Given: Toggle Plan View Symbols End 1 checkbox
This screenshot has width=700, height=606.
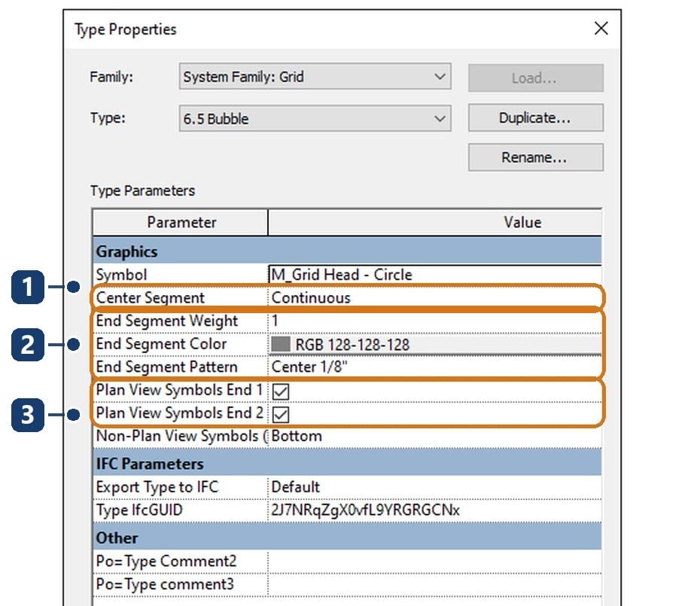Looking at the screenshot, I should pos(281,391).
